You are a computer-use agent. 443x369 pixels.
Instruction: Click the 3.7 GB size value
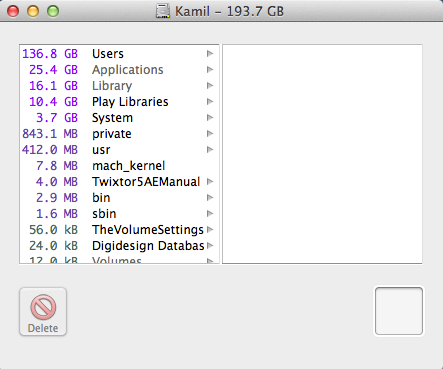click(x=57, y=118)
